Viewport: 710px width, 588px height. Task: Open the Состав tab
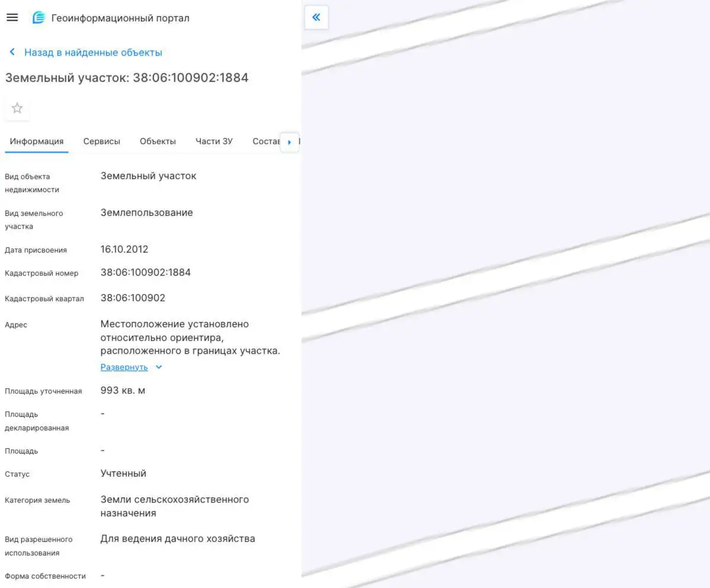coord(267,141)
